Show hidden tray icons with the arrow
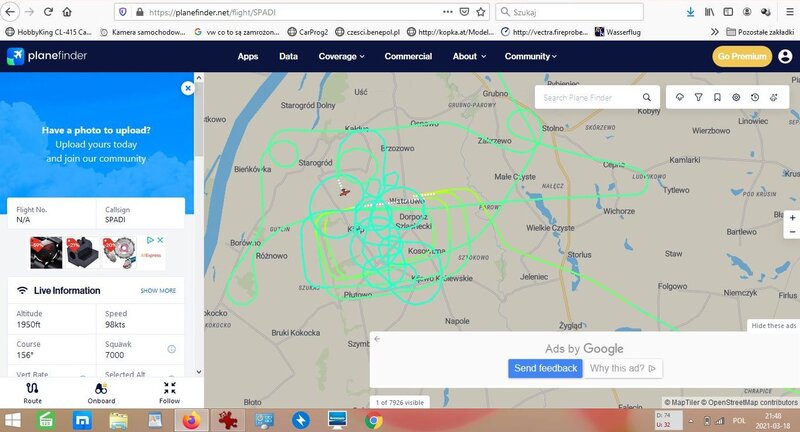The height and width of the screenshot is (432, 800). (690, 421)
